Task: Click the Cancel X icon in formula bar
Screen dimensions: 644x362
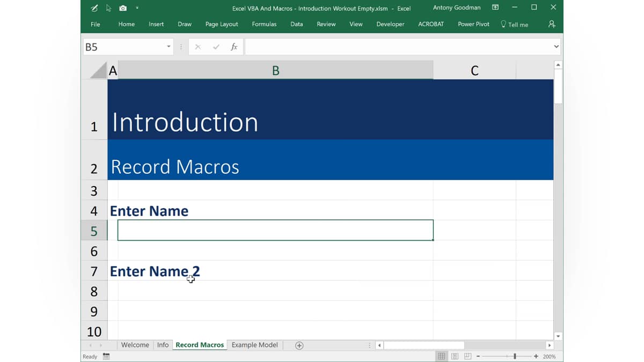Action: click(198, 47)
